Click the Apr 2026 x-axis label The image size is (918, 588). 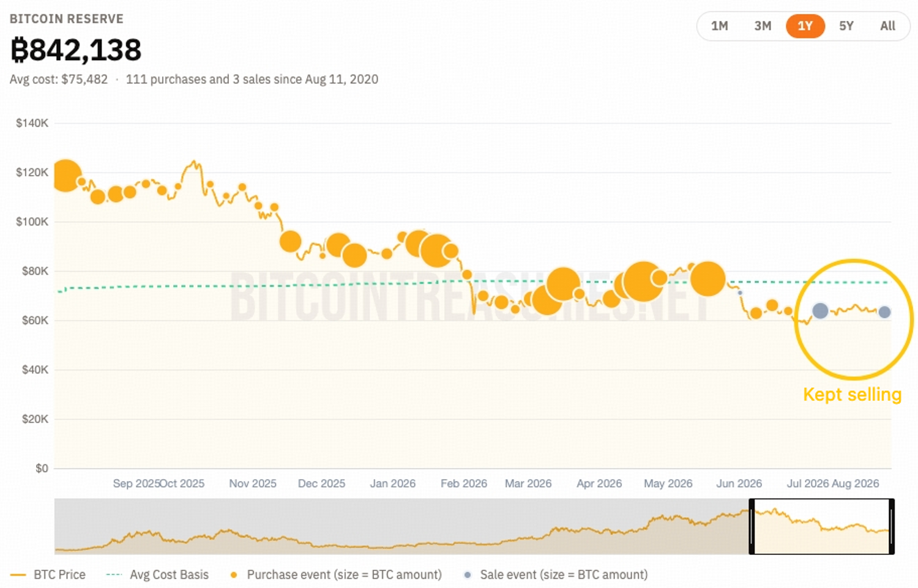599,483
